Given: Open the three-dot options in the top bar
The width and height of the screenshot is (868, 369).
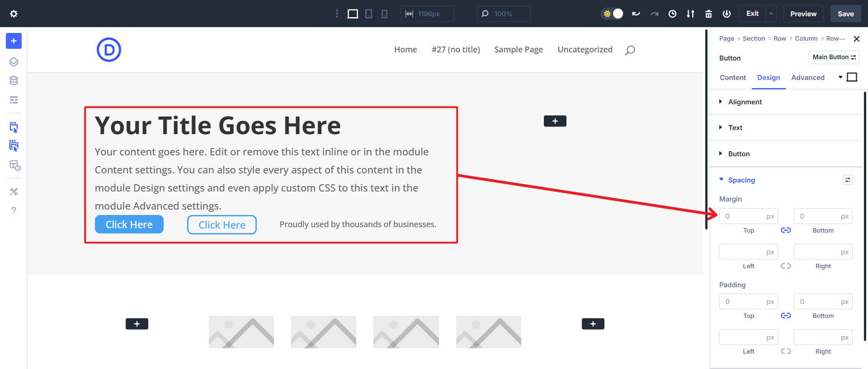Looking at the screenshot, I should pyautogui.click(x=337, y=14).
